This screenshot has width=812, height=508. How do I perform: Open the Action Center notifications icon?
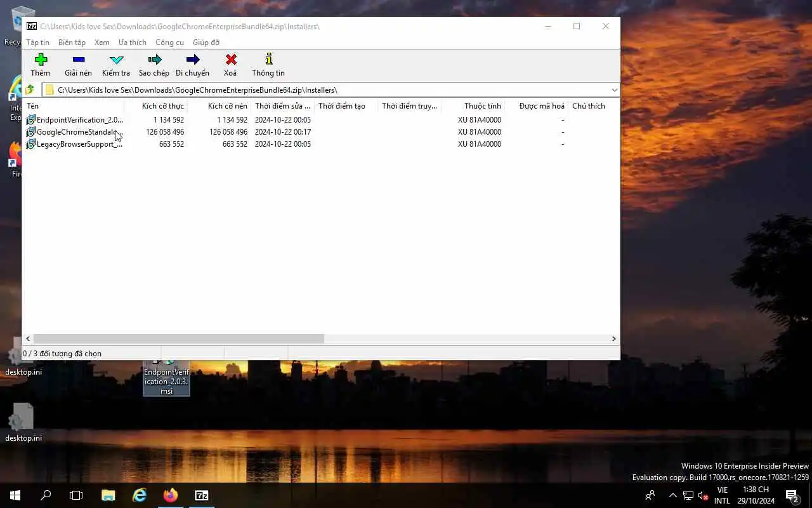[x=792, y=495]
